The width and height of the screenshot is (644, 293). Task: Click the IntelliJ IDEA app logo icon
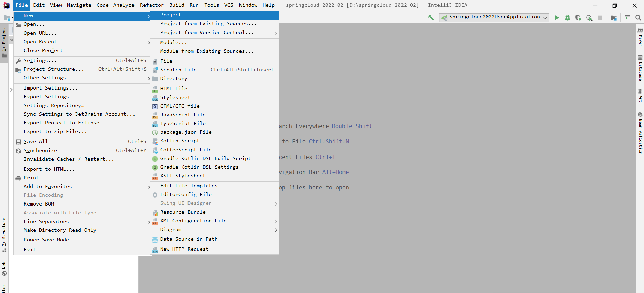pos(7,5)
